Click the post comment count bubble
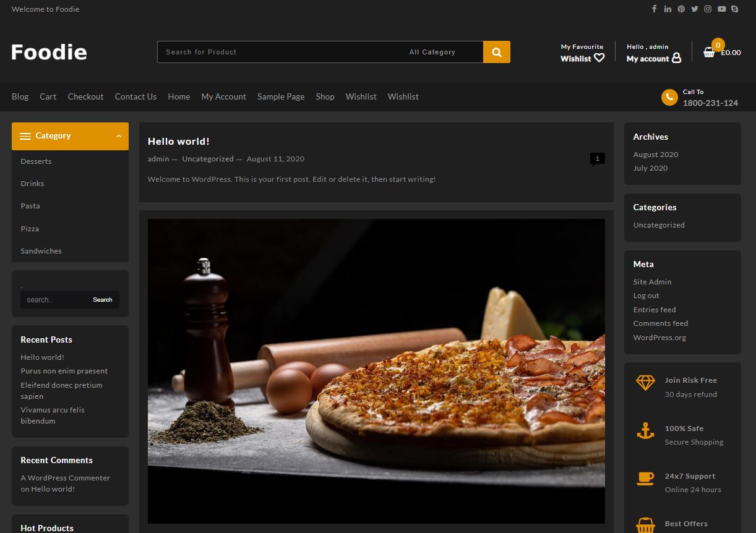Viewport: 756px width, 533px height. [597, 159]
